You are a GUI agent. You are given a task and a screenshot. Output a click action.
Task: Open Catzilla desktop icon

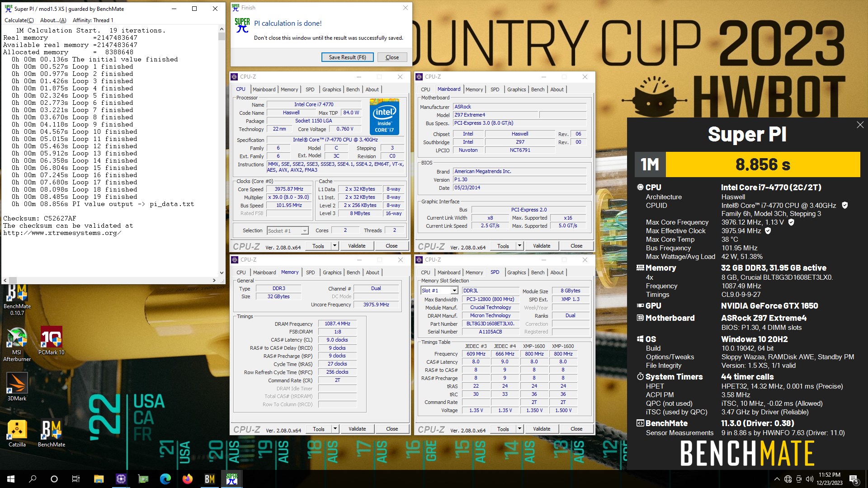coord(17,433)
